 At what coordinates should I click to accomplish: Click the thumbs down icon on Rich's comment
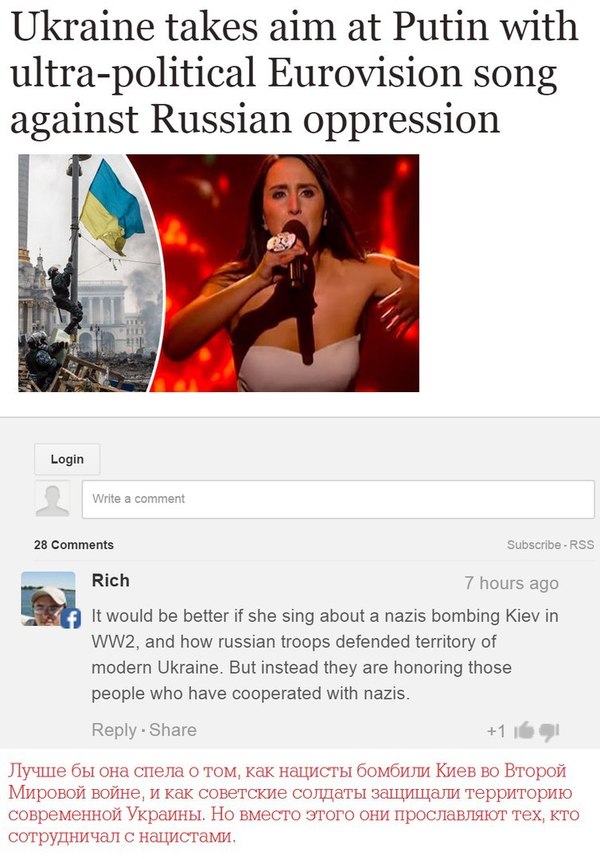pyautogui.click(x=548, y=731)
